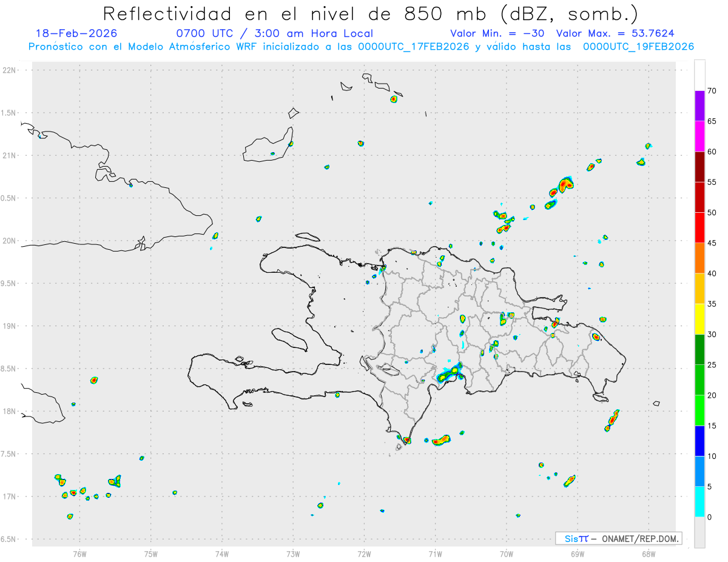Click the time label "0700 UTC / 3:00 am Hora Local"
Screen dimensions: 728x562
pyautogui.click(x=274, y=33)
